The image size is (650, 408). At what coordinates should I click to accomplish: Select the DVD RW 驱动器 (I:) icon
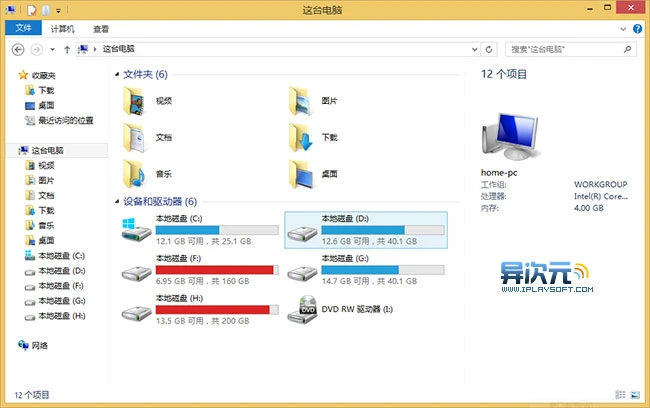point(302,310)
